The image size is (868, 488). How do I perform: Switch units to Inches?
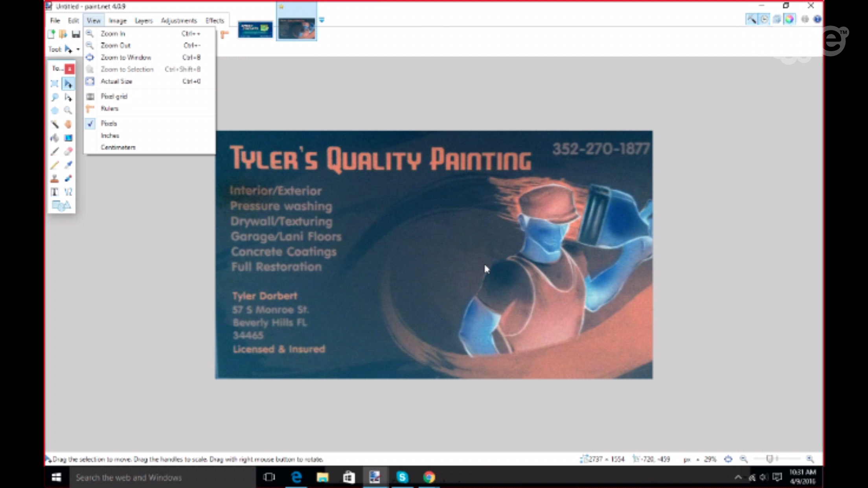[x=110, y=136]
